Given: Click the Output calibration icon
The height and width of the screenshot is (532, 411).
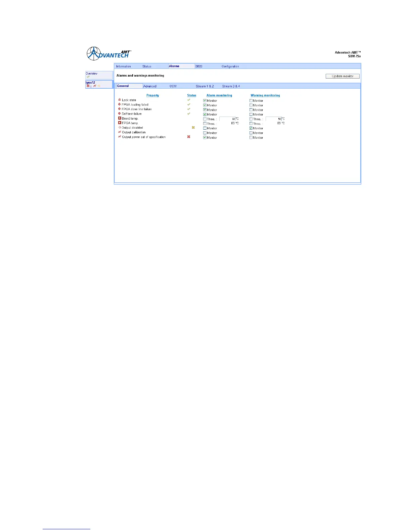Looking at the screenshot, I should tap(120, 132).
